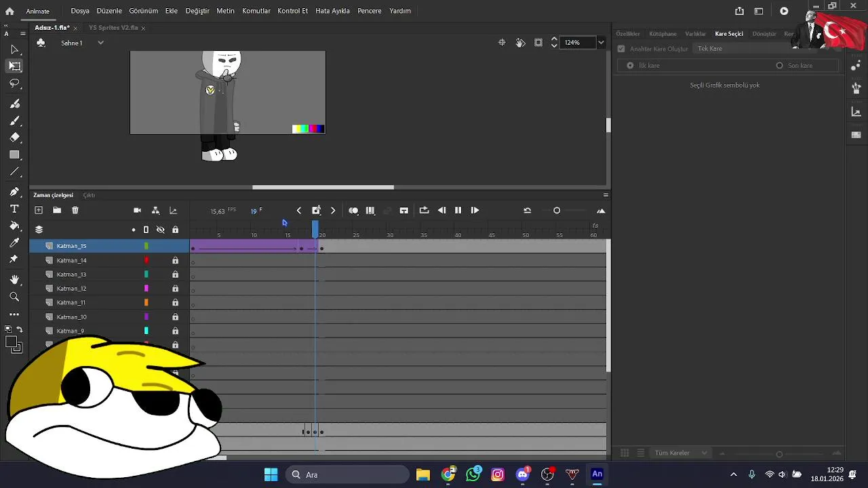Viewport: 868px width, 488px height.
Task: Open the Çıktı output tab
Action: (89, 195)
